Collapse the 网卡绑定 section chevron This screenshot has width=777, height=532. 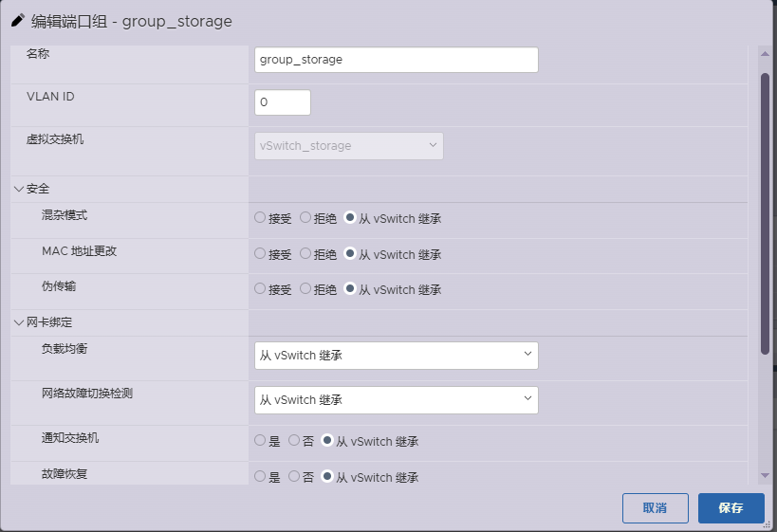19,323
